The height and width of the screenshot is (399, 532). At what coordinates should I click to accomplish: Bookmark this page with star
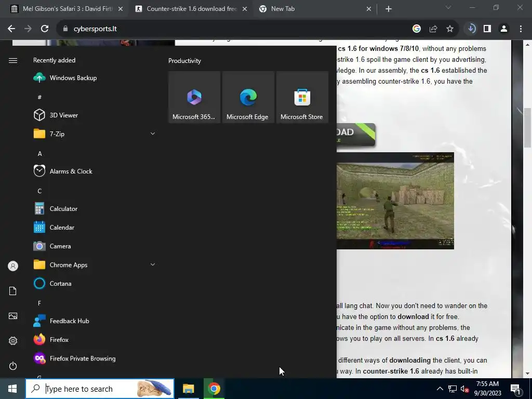tap(450, 29)
